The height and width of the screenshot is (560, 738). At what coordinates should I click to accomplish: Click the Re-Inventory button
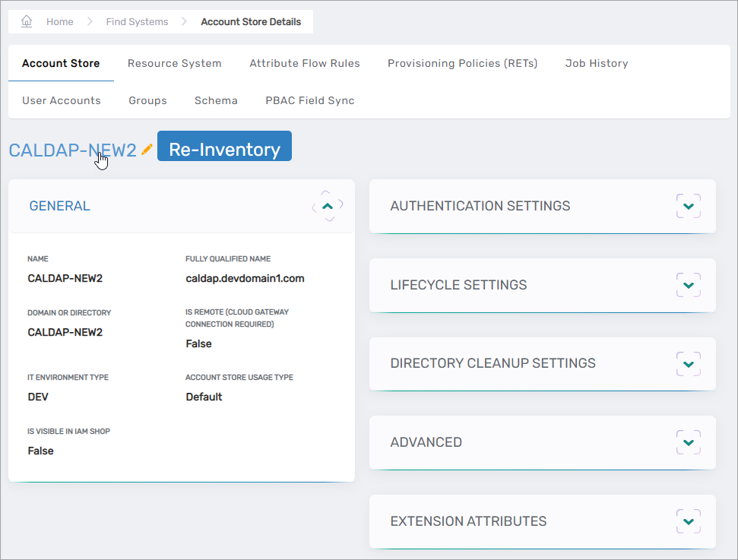pos(224,150)
